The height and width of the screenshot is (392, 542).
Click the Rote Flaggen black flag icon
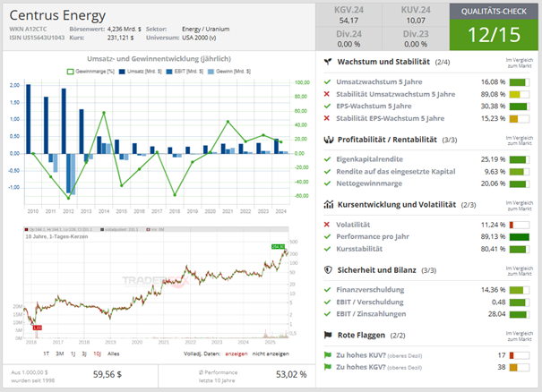click(328, 335)
